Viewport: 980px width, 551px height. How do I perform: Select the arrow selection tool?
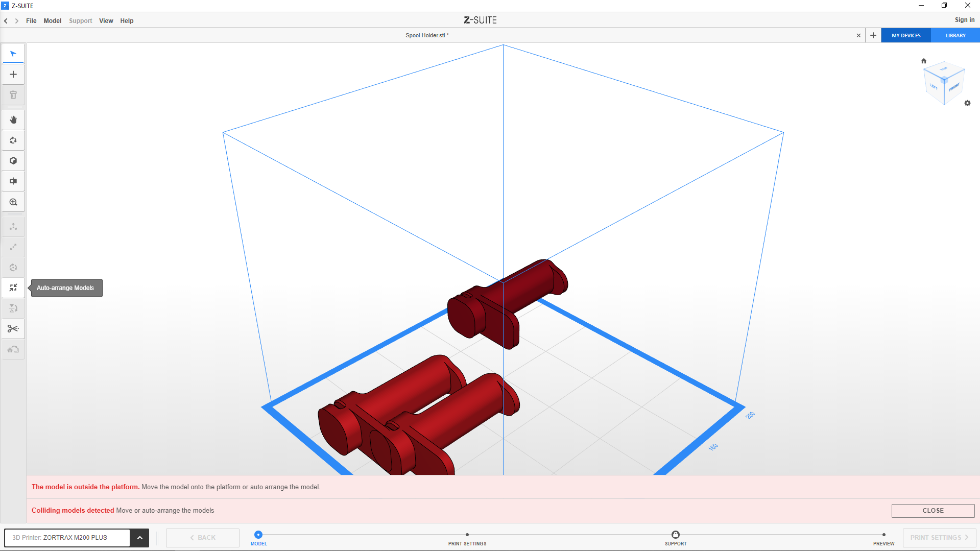click(x=13, y=54)
